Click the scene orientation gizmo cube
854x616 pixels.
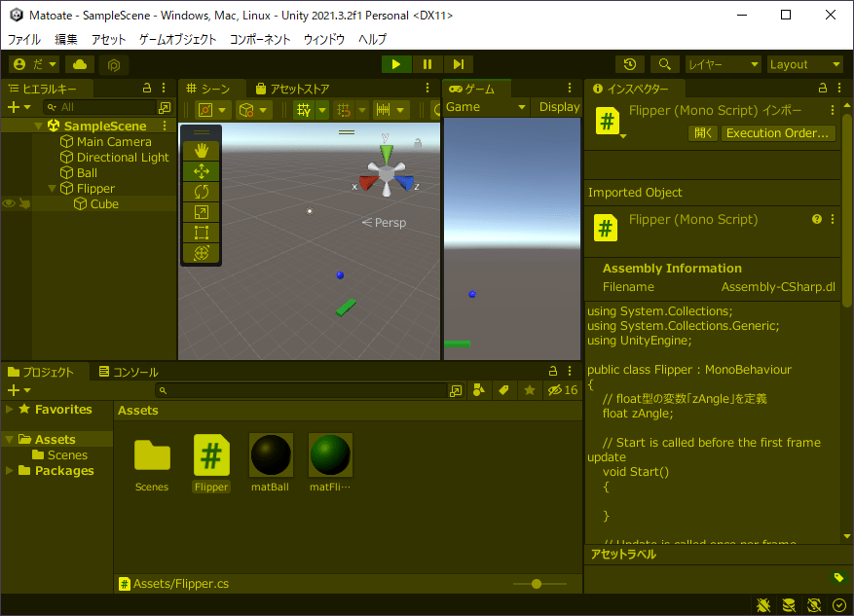(x=387, y=173)
